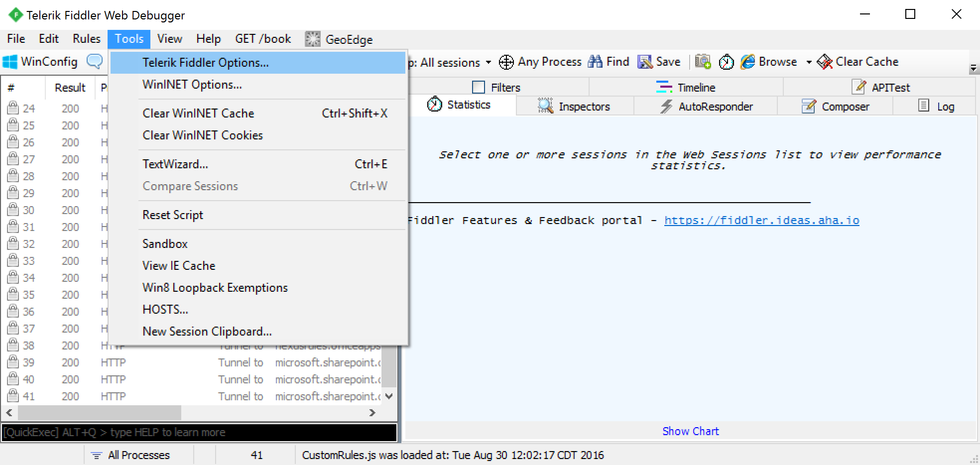Viewport: 980px width, 465px height.
Task: Expand the toolbar overflow arrow at far right
Action: [x=973, y=69]
